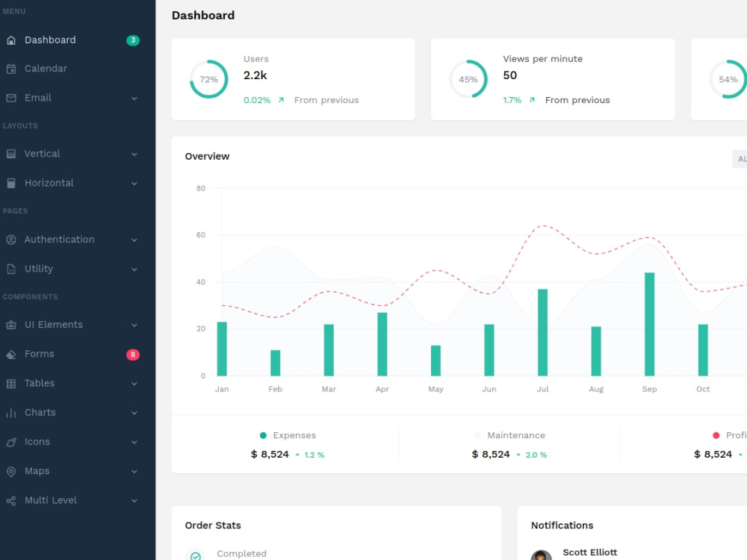Expand the Maps chevron

[x=134, y=472]
